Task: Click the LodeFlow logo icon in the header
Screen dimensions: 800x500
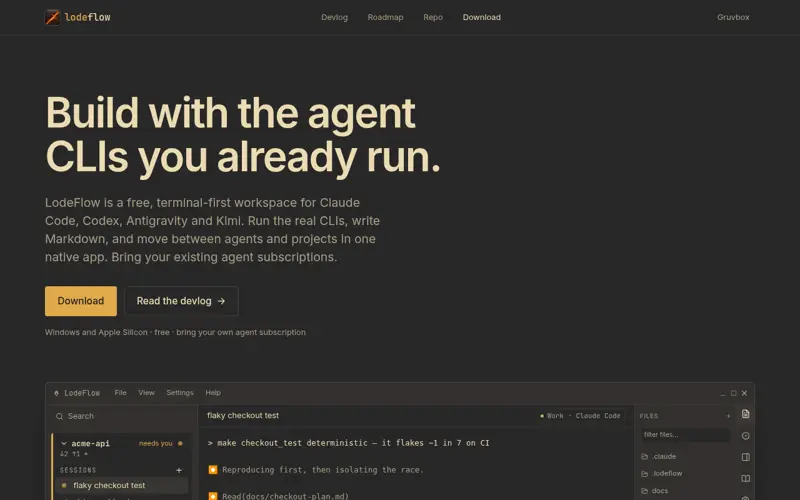Action: click(52, 17)
